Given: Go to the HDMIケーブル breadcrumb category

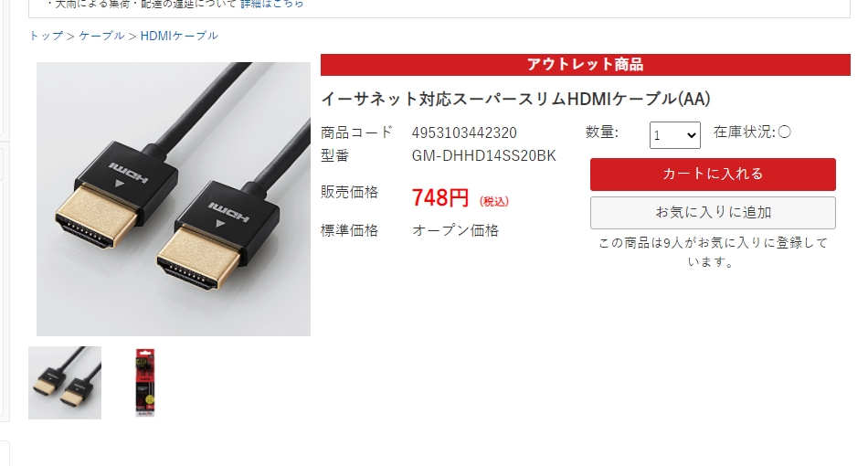Looking at the screenshot, I should point(179,36).
